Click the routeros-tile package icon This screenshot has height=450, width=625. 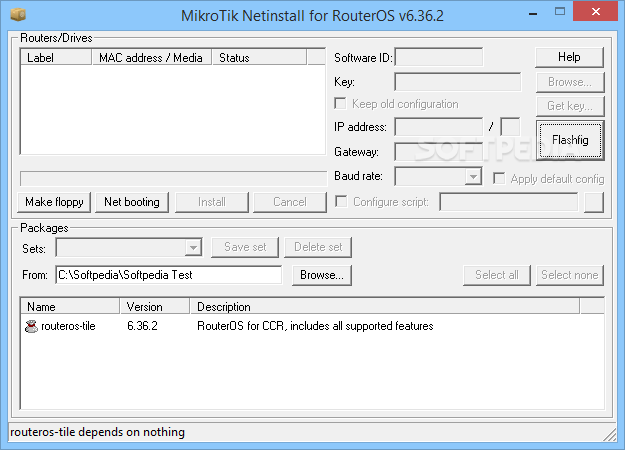(31, 326)
